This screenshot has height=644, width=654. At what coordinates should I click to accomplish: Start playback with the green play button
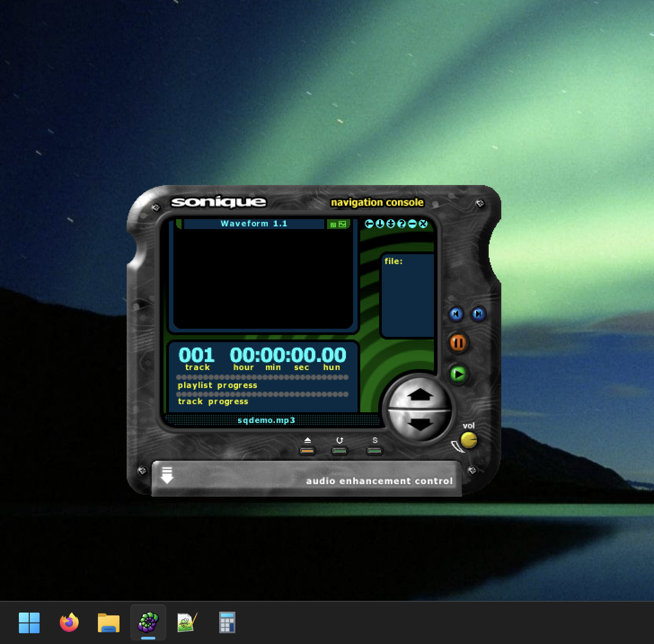458,374
